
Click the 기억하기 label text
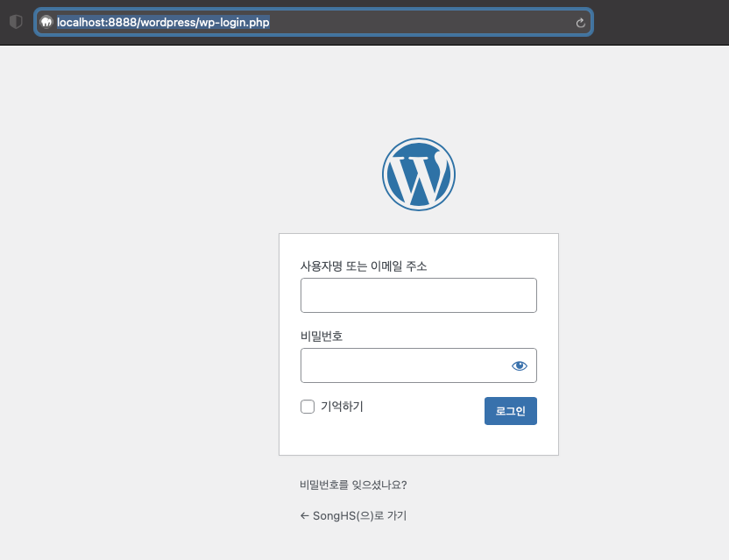[x=342, y=407]
